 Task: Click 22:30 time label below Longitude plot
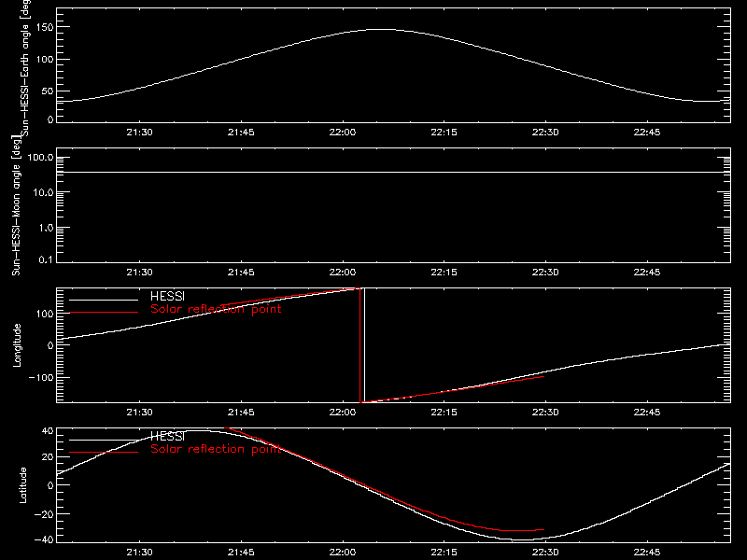pos(545,412)
